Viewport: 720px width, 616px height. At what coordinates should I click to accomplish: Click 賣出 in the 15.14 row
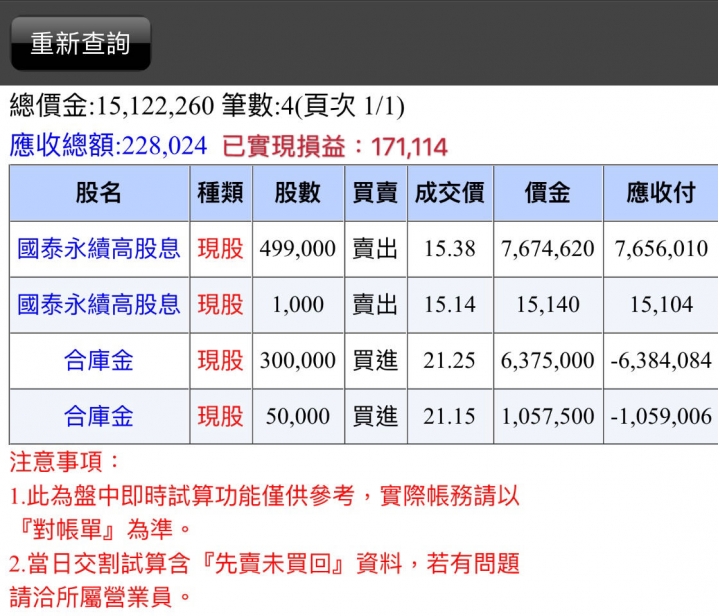pos(376,305)
